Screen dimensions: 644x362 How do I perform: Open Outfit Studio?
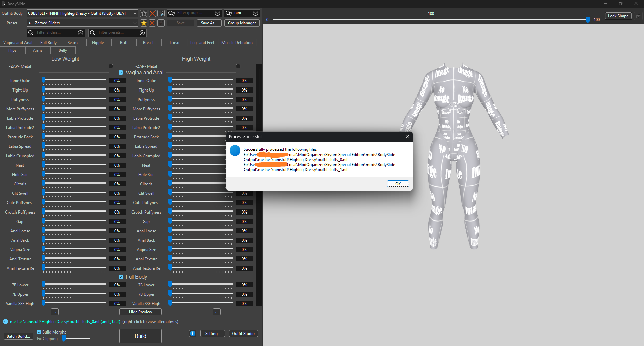pos(243,334)
